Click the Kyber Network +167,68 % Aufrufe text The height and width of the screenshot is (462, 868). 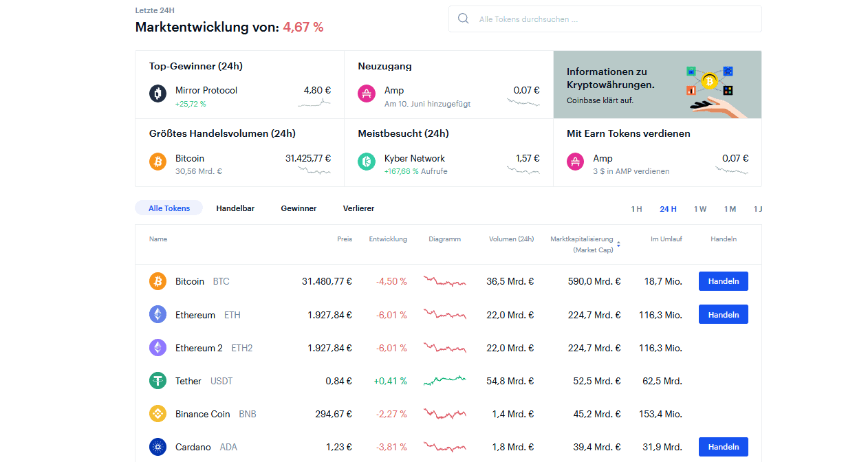click(415, 171)
